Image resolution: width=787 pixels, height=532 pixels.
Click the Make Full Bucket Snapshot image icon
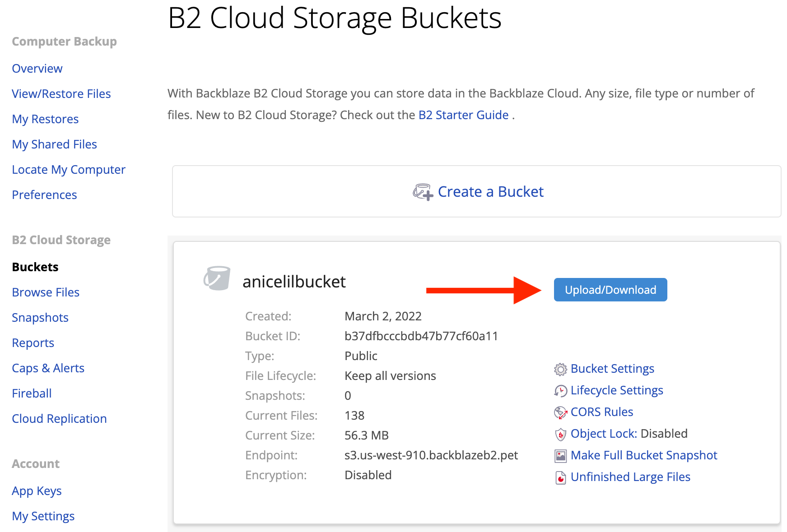click(560, 456)
